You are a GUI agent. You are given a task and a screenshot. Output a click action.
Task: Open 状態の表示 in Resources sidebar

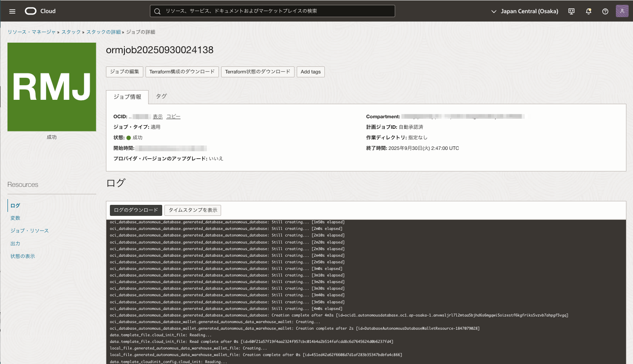point(23,256)
